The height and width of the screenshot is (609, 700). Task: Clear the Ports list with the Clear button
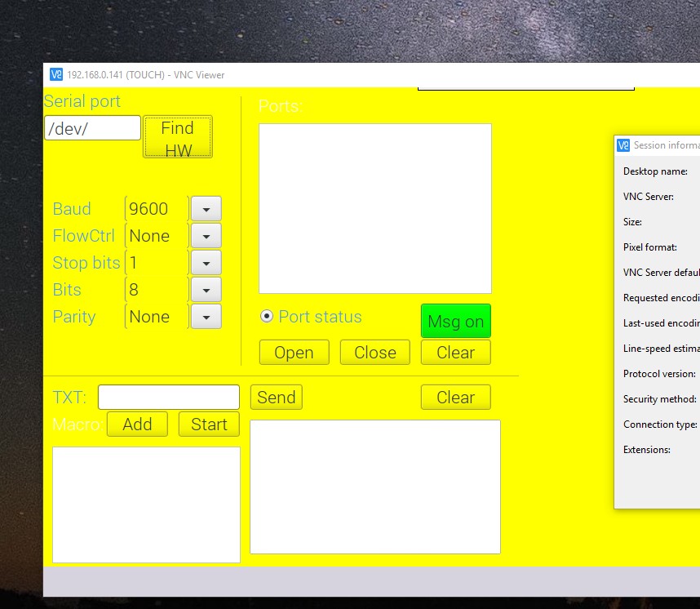455,353
